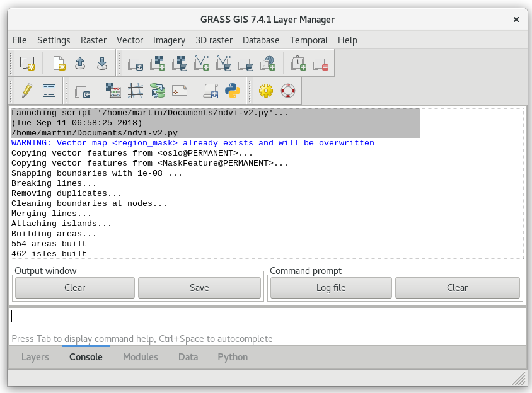The width and height of the screenshot is (532, 393).
Task: Open the 3D raster menu
Action: 214,40
